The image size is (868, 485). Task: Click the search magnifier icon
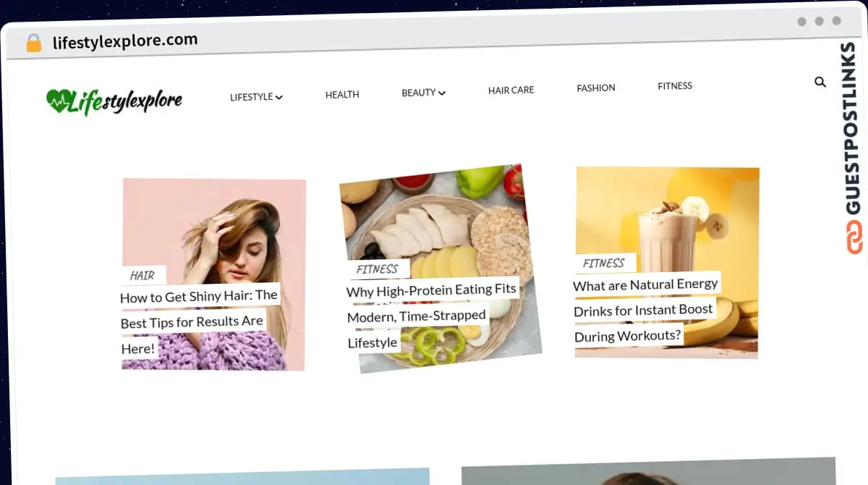(820, 82)
